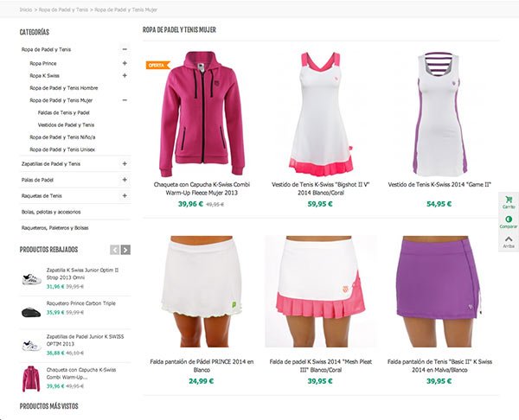Viewport: 519px width, 420px height.
Task: Open the Bigshot II V dress image
Action: pyautogui.click(x=320, y=114)
